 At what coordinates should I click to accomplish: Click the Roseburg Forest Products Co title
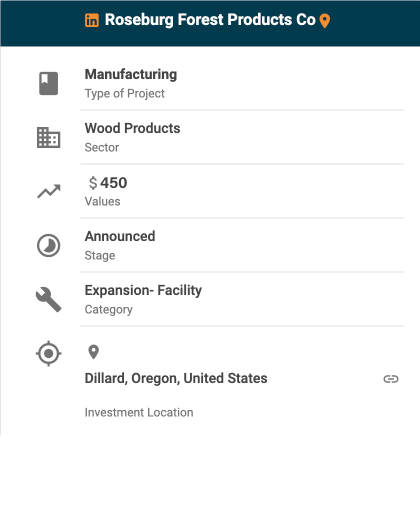[210, 20]
